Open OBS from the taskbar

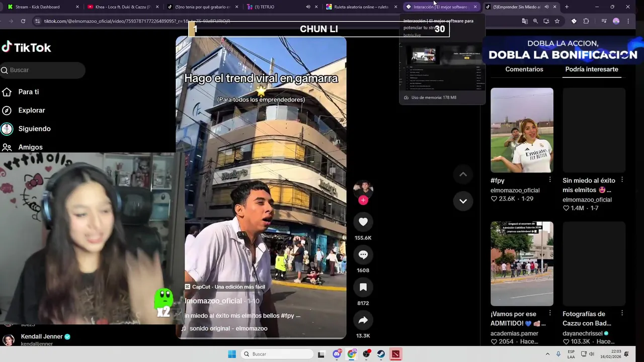pyautogui.click(x=366, y=354)
